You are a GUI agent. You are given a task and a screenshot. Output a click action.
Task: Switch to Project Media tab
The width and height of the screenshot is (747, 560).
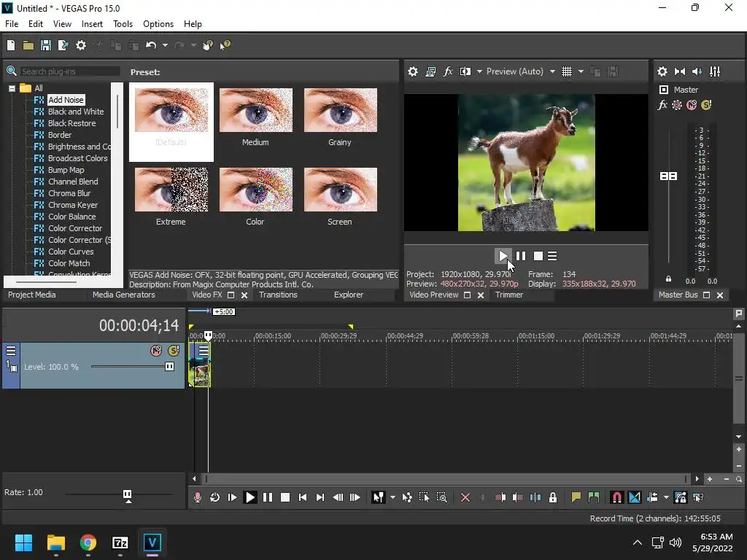pos(32,295)
